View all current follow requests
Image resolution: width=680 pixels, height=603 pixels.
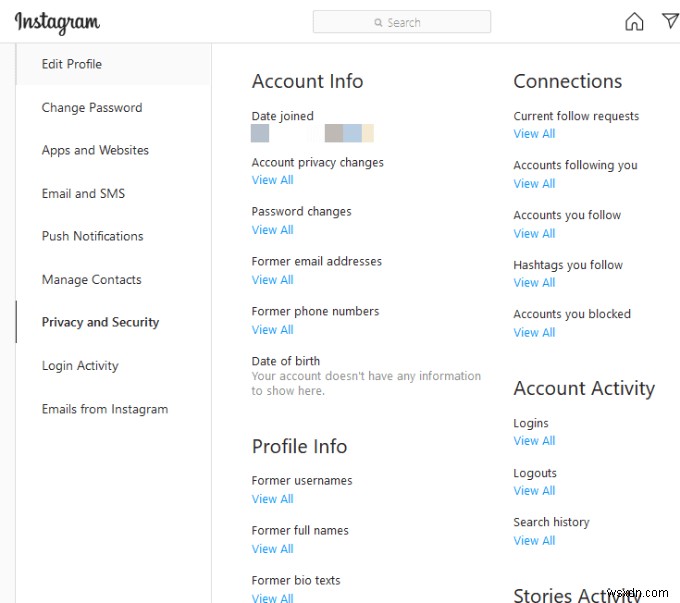[534, 134]
